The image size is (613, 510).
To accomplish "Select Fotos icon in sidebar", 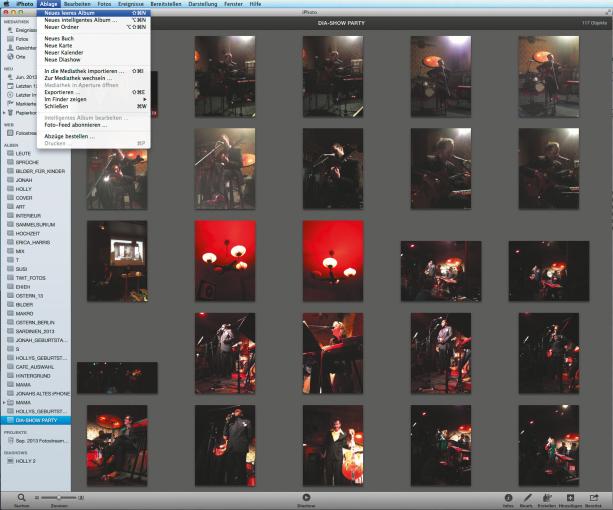I will [x=10, y=39].
